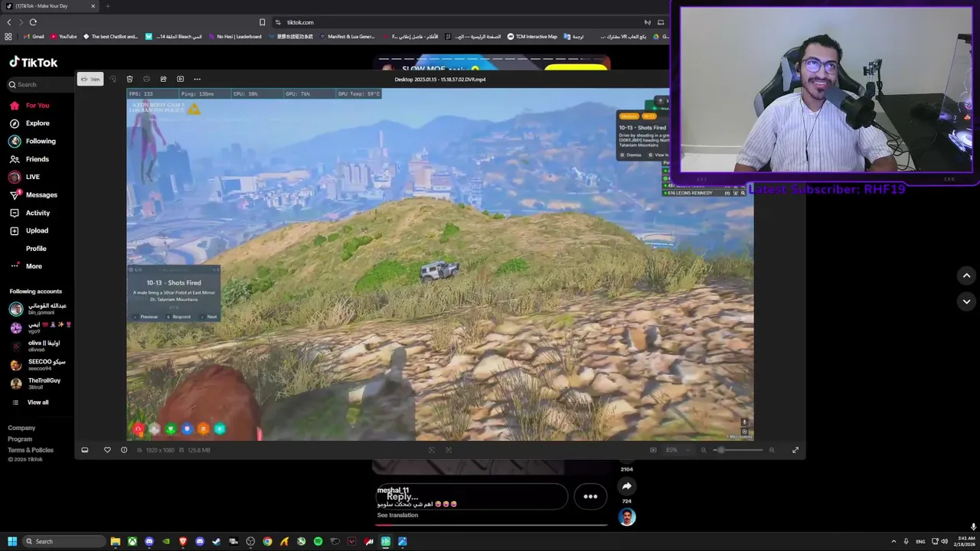
Task: Click the TikTok share arrow button
Action: pos(626,486)
